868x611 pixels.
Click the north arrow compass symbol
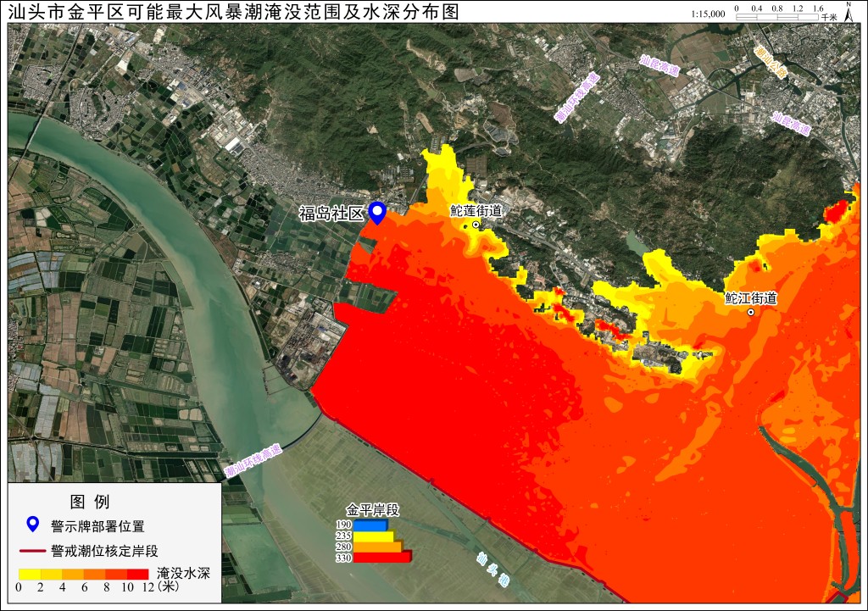[x=849, y=11]
